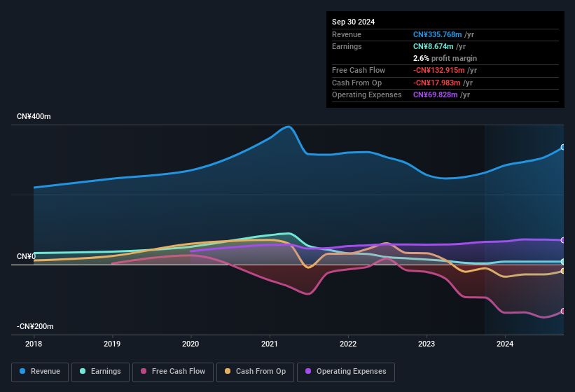Click the -CN¥132.915m free cash flow value
The image size is (575, 392).
click(438, 70)
